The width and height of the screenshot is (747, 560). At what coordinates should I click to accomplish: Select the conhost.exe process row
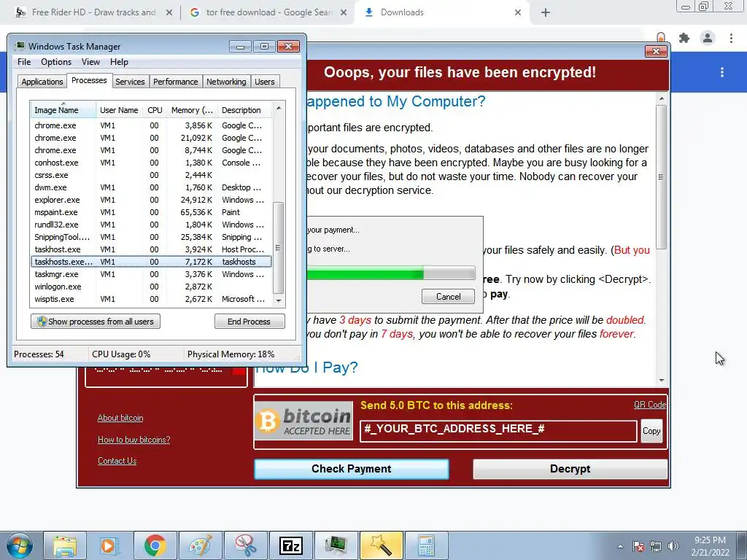pos(151,163)
